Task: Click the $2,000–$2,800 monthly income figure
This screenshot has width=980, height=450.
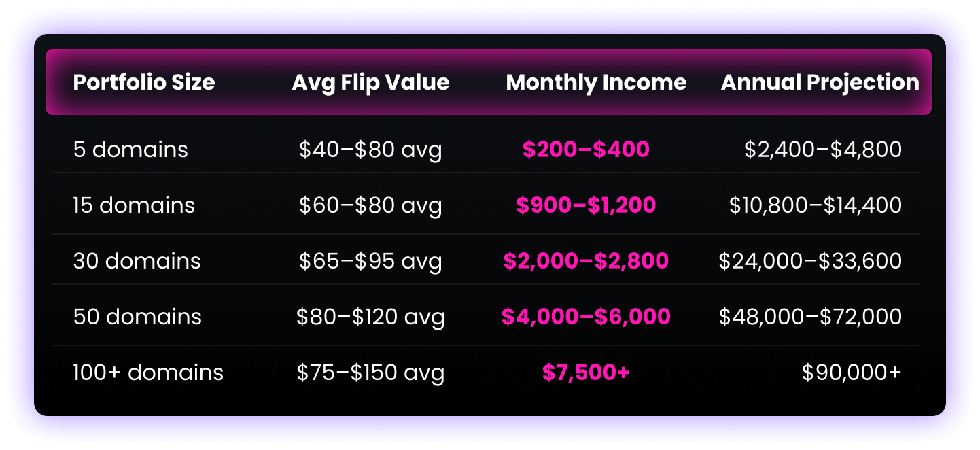Action: pyautogui.click(x=586, y=261)
